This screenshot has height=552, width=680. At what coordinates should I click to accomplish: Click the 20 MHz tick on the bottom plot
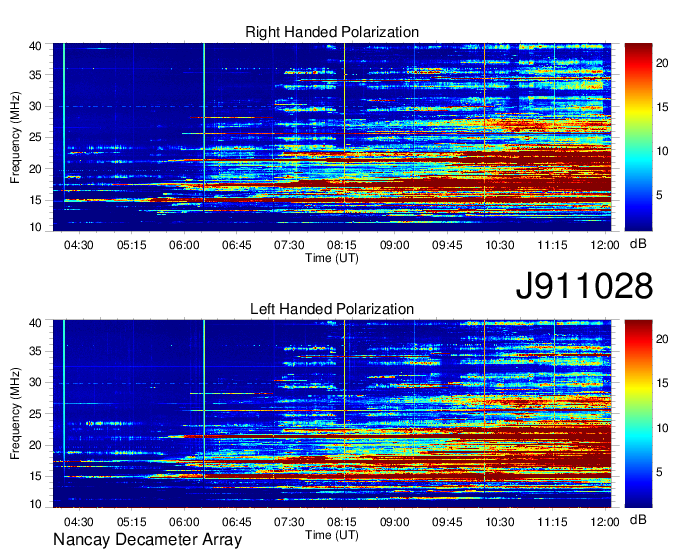(x=35, y=445)
